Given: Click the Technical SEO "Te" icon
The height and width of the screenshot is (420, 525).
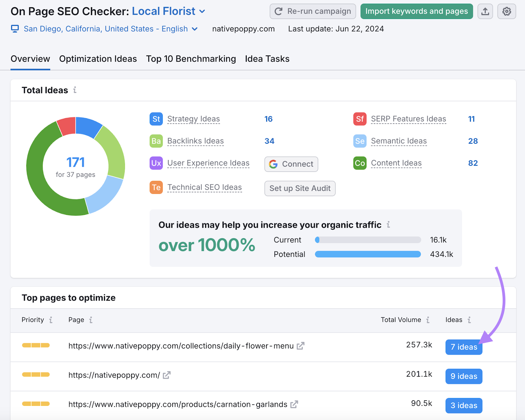Looking at the screenshot, I should 156,187.
